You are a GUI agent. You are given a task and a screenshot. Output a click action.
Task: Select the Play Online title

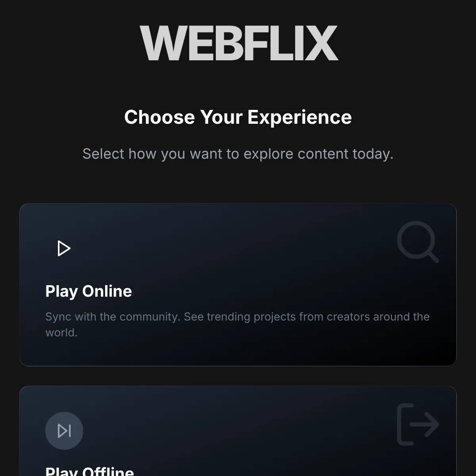point(88,291)
